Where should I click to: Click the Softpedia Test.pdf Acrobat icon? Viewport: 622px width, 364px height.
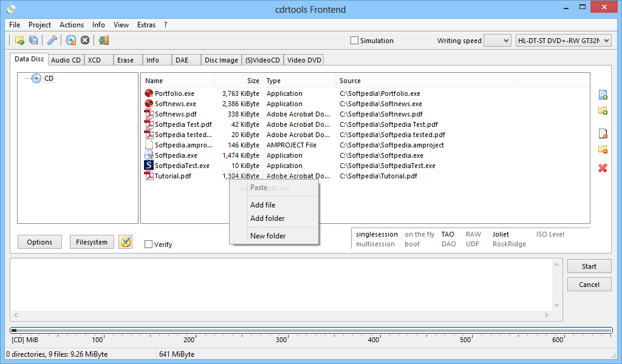coord(149,124)
